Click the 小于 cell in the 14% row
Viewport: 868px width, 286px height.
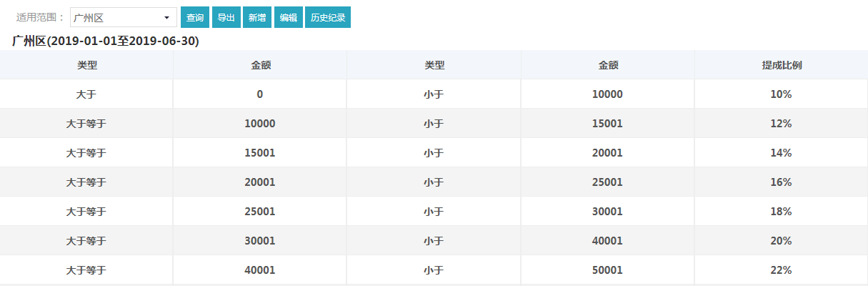(434, 153)
